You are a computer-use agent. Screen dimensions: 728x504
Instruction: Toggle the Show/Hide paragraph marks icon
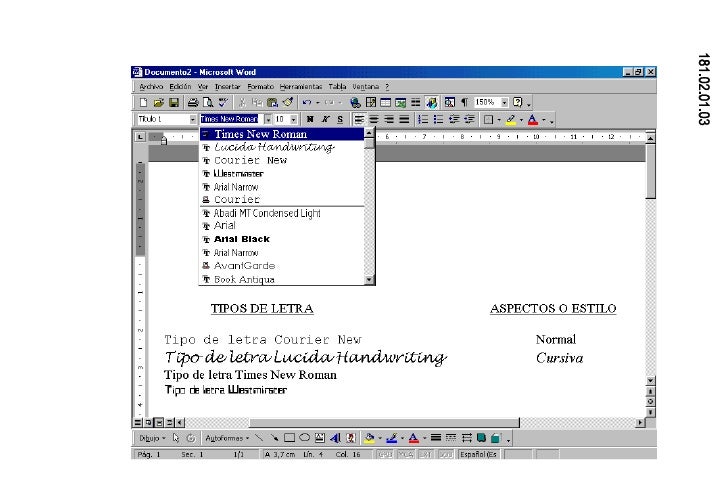pyautogui.click(x=464, y=103)
